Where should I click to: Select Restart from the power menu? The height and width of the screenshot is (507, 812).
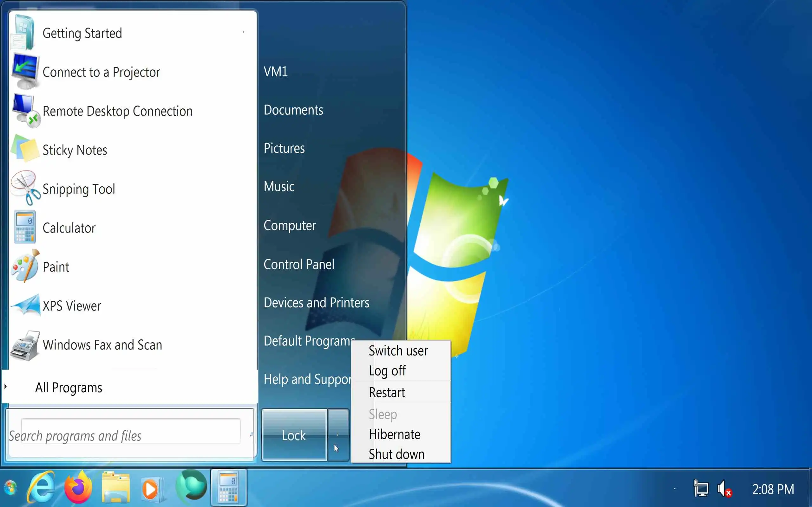pos(387,393)
